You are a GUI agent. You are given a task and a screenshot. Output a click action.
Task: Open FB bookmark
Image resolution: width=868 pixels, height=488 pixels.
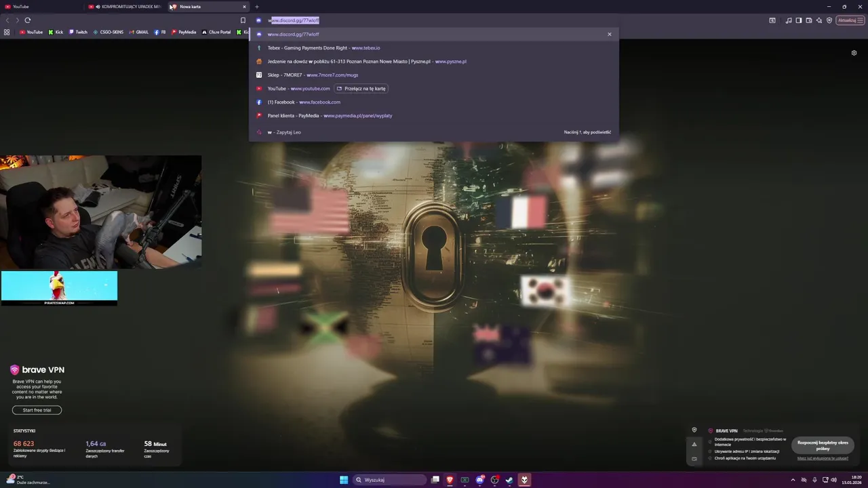click(x=160, y=32)
